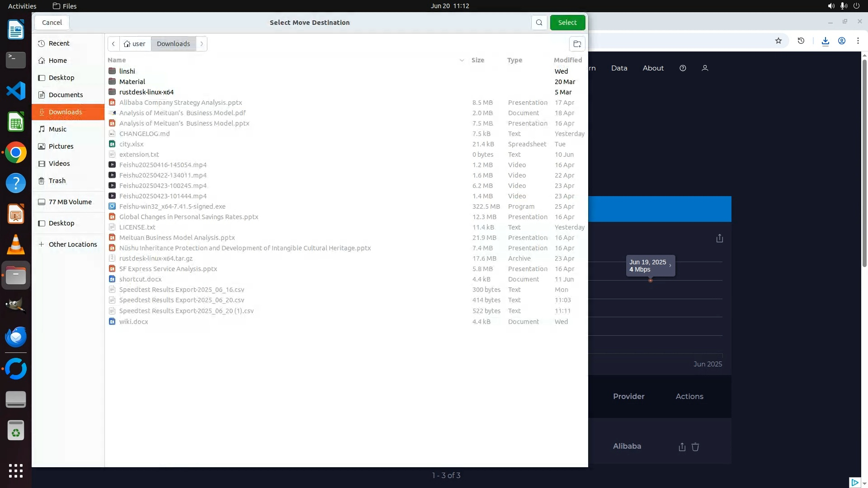This screenshot has height=488, width=868.
Task: Open the help question mark icon in site nav
Action: pos(683,68)
